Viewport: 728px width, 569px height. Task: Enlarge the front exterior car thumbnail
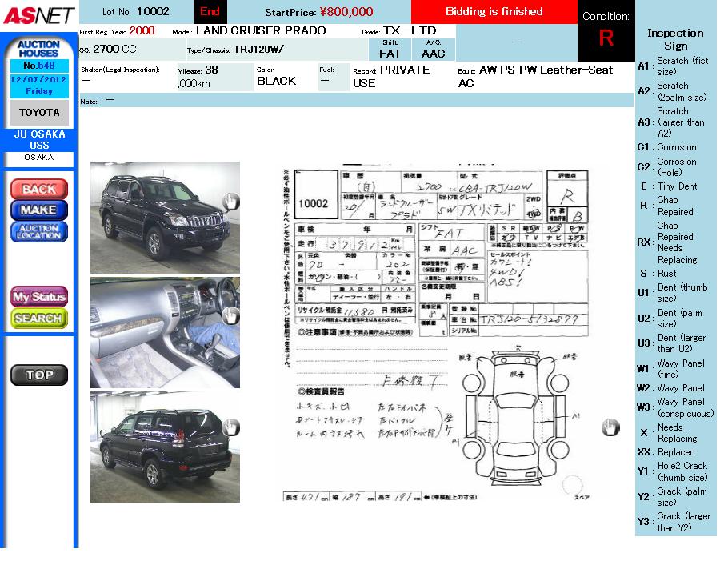click(160, 217)
